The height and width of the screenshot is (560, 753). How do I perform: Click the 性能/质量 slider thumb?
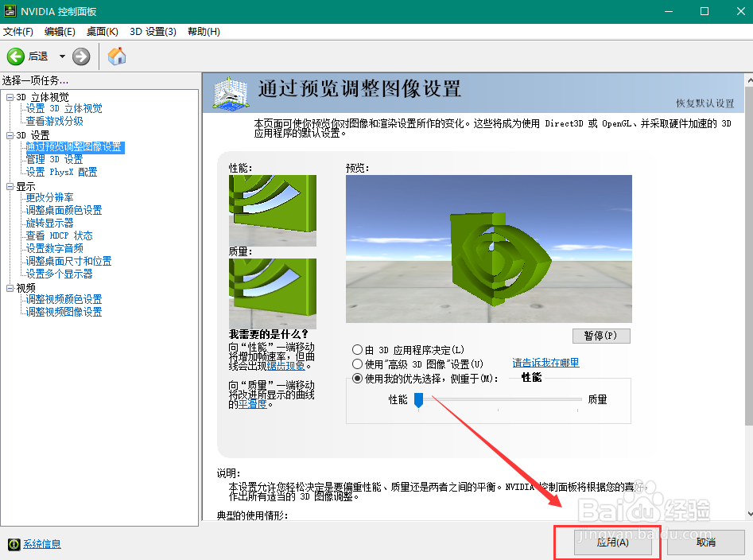pos(419,400)
